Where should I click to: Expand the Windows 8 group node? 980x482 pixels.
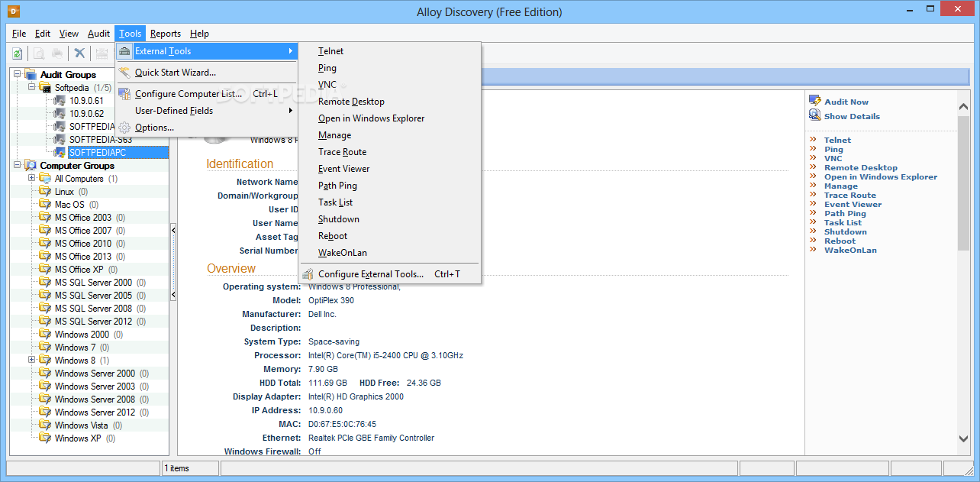tap(32, 361)
